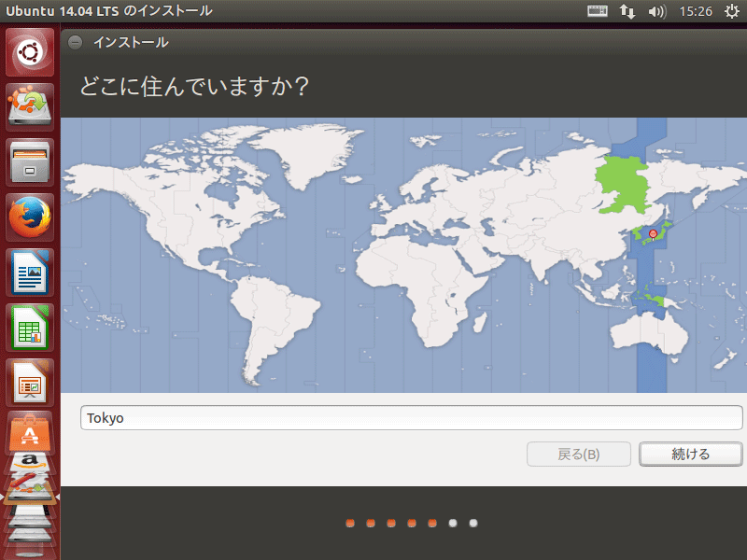Screen dimensions: 747x560
Task: Open LibreOffice Calc spreadsheet
Action: pyautogui.click(x=30, y=328)
